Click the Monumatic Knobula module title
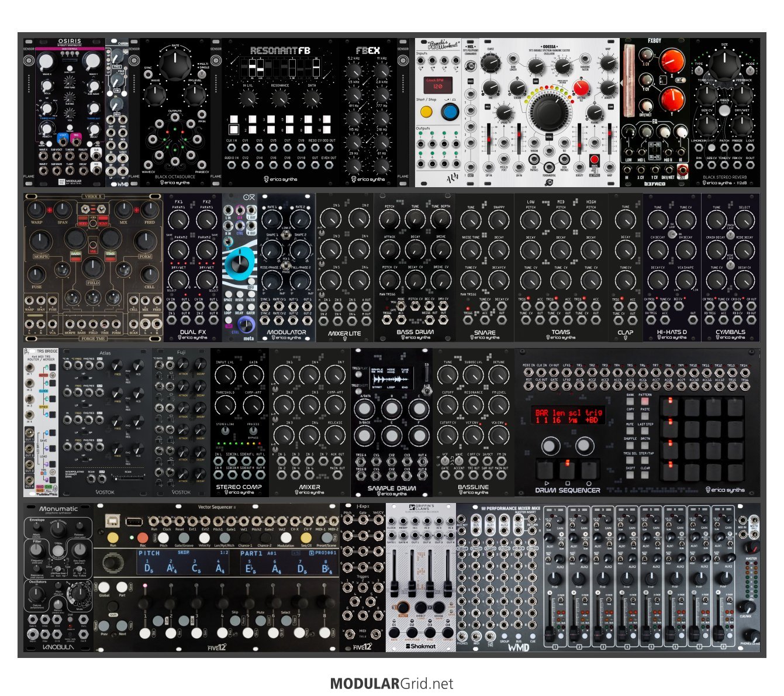The image size is (784, 696). point(58,509)
